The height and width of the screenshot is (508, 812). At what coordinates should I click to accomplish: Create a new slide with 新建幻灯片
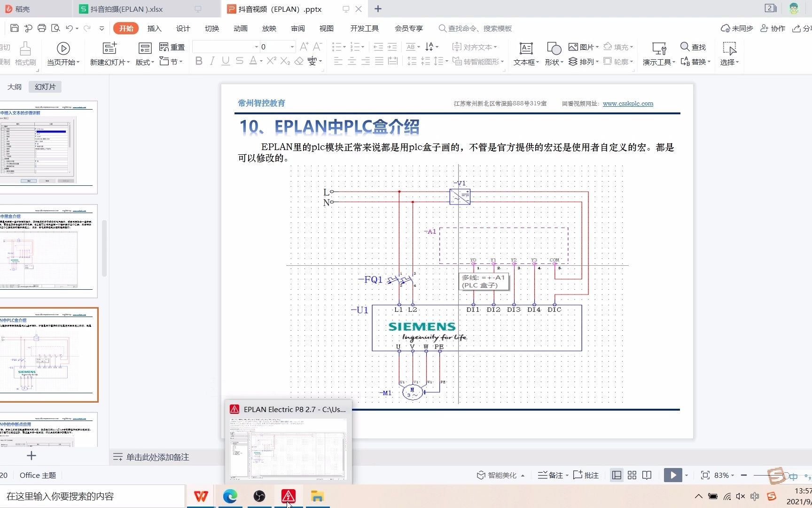pos(109,53)
